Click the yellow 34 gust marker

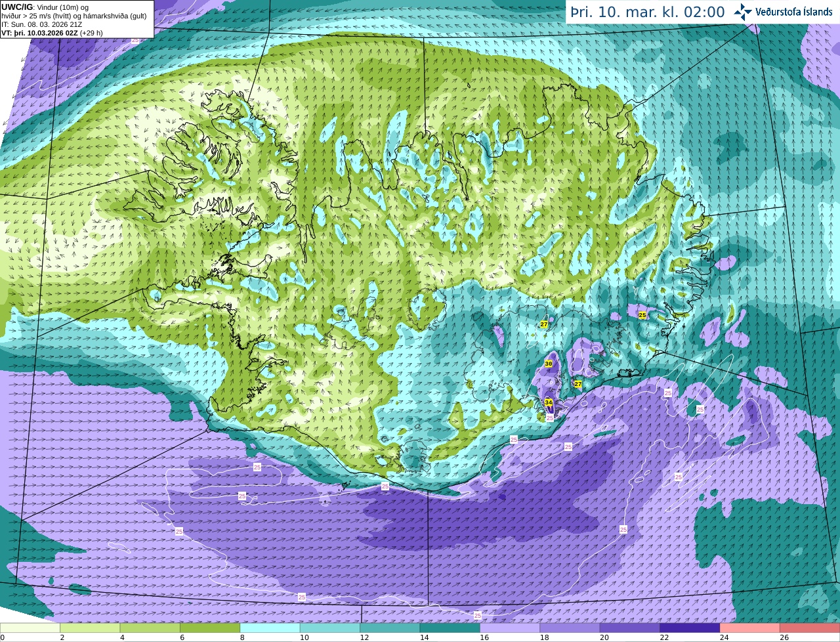549,402
